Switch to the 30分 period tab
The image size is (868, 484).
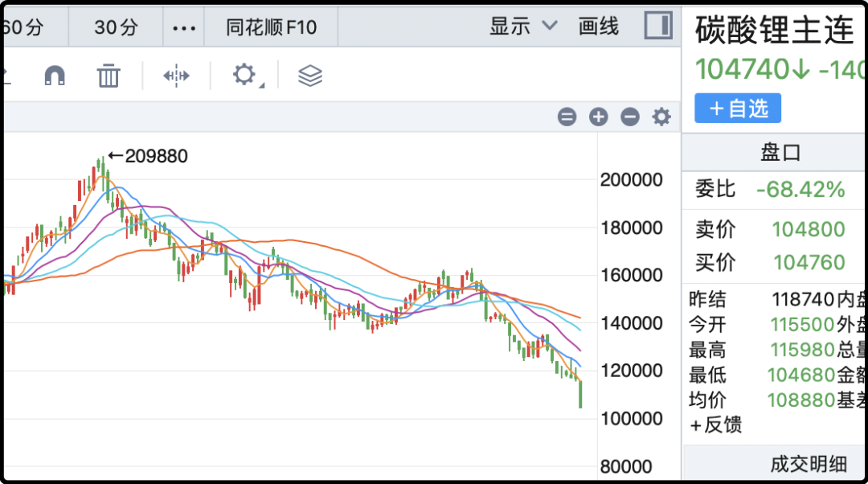(116, 27)
